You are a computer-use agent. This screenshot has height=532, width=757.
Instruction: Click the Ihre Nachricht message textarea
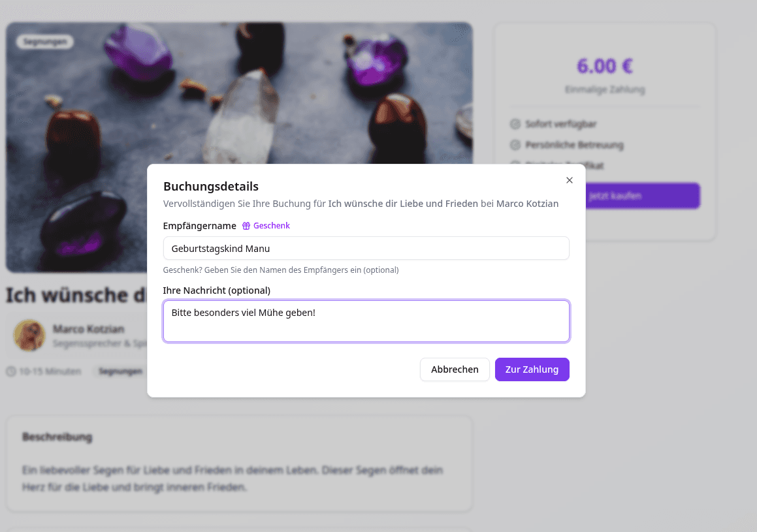click(366, 320)
